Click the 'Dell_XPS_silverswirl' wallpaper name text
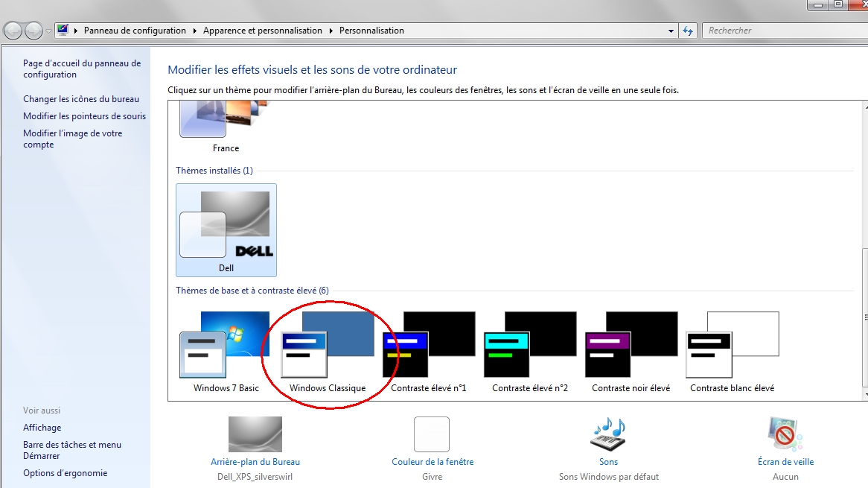 point(255,477)
